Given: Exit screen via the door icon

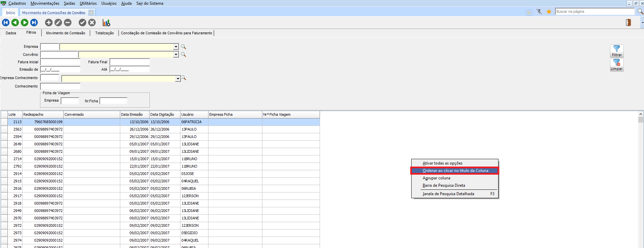Looking at the screenshot, I should tap(629, 23).
